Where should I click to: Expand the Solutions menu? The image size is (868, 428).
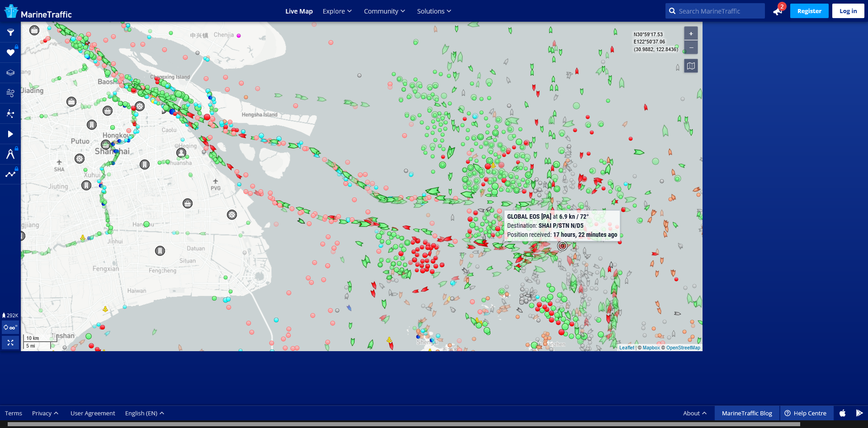pyautogui.click(x=434, y=11)
